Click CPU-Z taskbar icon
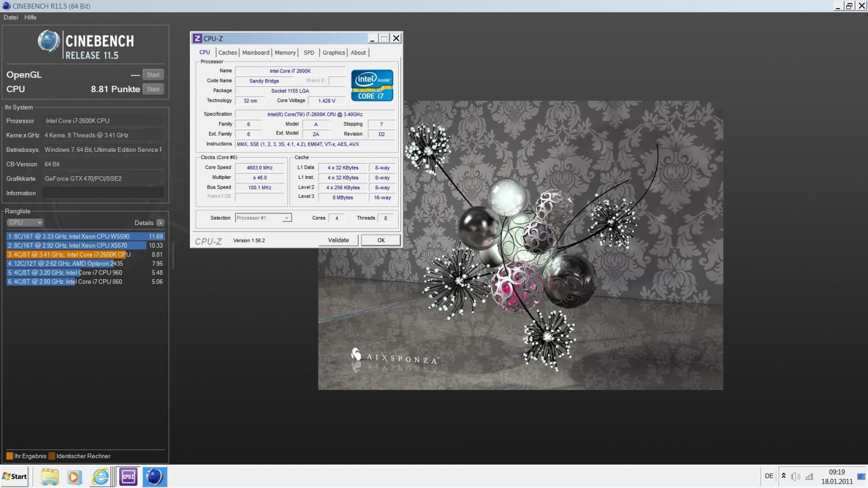Image resolution: width=868 pixels, height=488 pixels. click(x=128, y=477)
